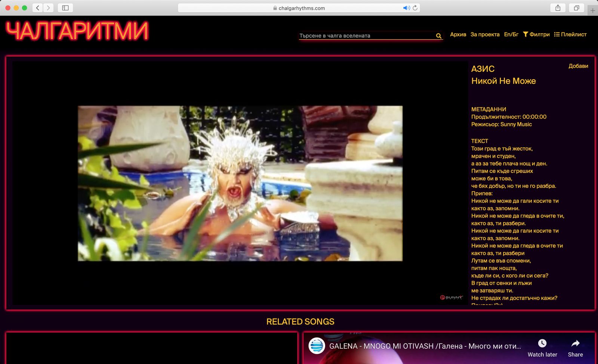Image resolution: width=598 pixels, height=364 pixels.
Task: Click the song title Никой Не Може
Action: 503,81
